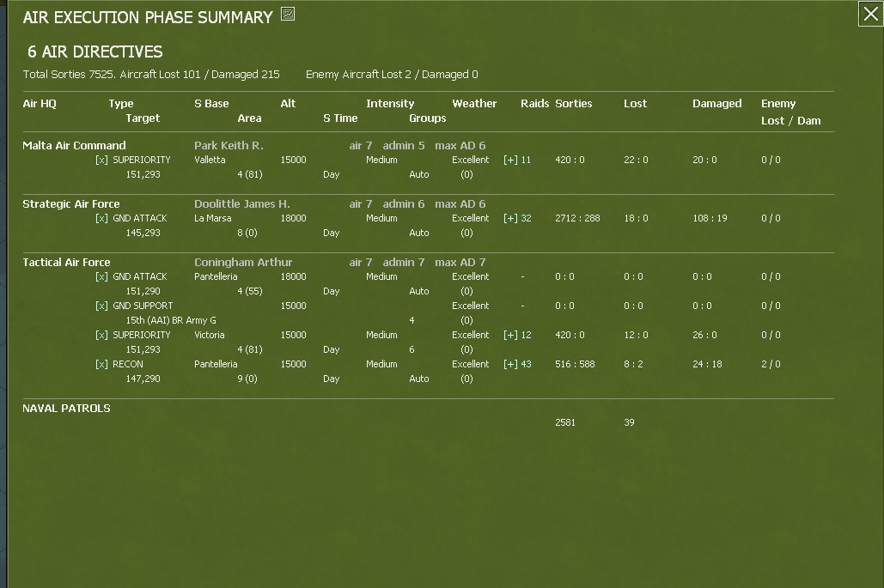Click the Pantelleria base of the RECON directive
This screenshot has width=884, height=588.
coord(216,365)
